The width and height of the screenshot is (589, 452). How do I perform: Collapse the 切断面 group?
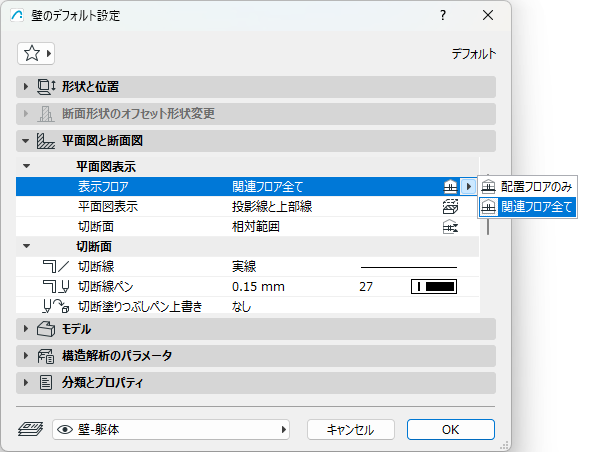[27, 246]
